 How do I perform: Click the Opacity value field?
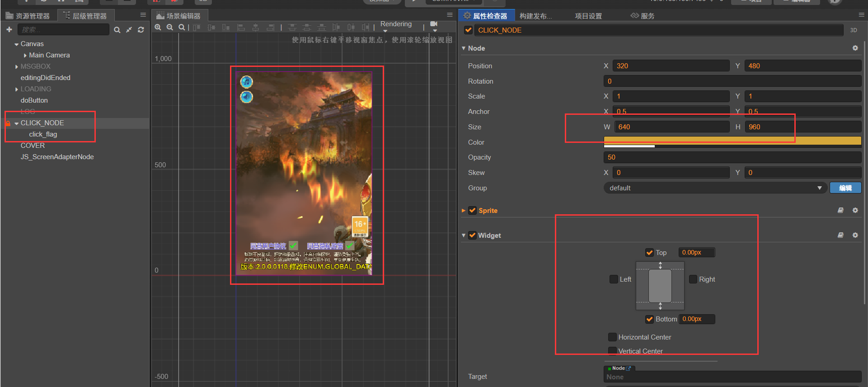point(732,157)
